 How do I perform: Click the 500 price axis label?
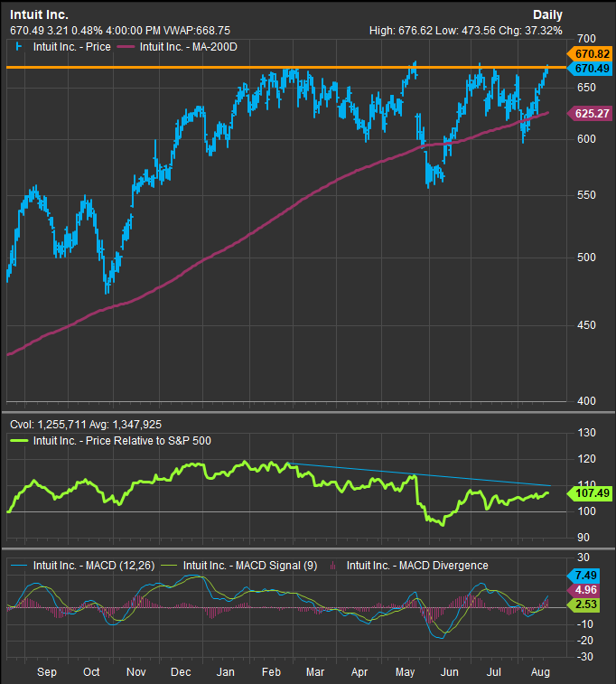click(586, 257)
